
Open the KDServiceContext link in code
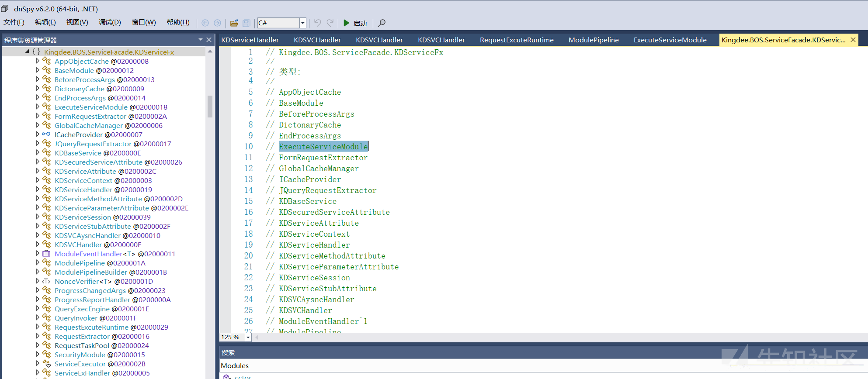click(314, 234)
